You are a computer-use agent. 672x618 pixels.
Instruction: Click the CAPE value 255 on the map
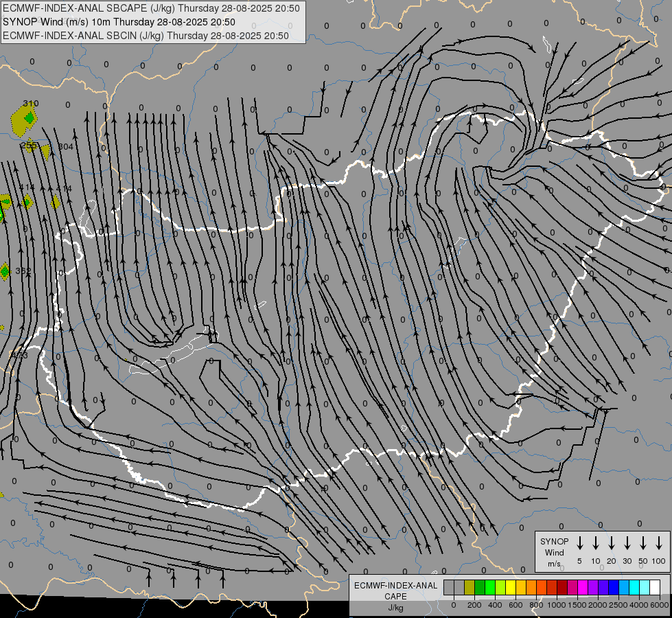(x=29, y=146)
